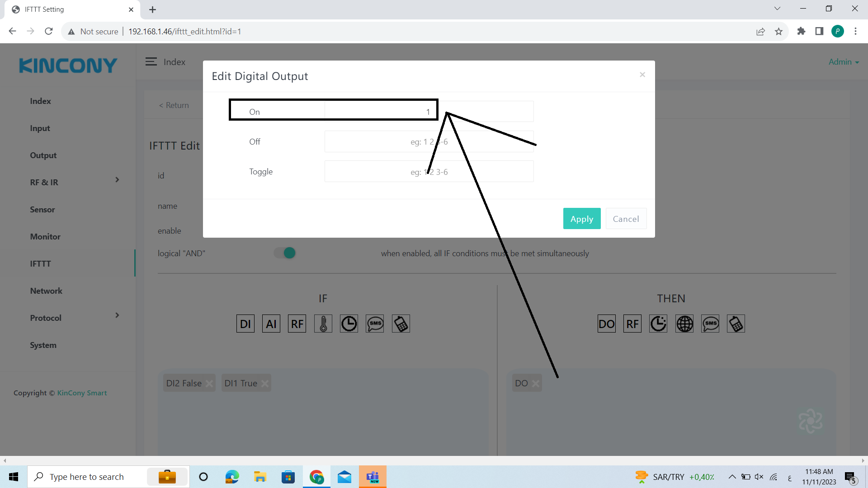Click the phone call icon under THEN
The height and width of the screenshot is (488, 868).
[736, 324]
